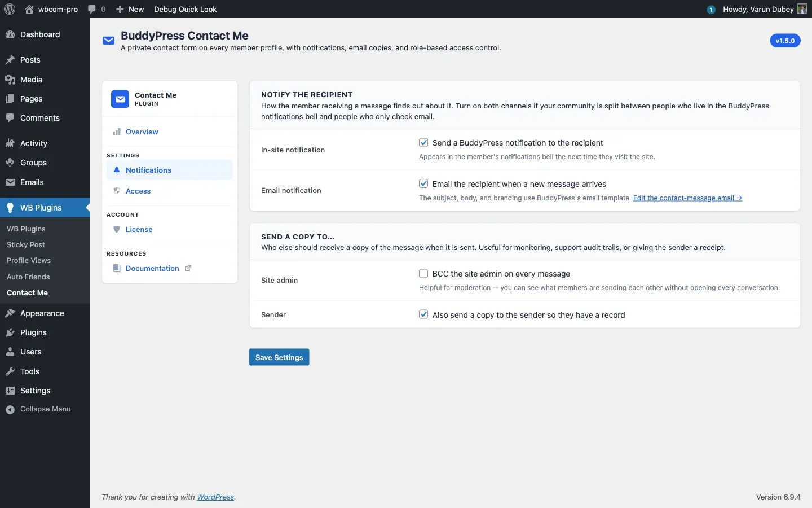This screenshot has width=812, height=508.
Task: Click the home icon beside wbcom-pro
Action: click(29, 9)
